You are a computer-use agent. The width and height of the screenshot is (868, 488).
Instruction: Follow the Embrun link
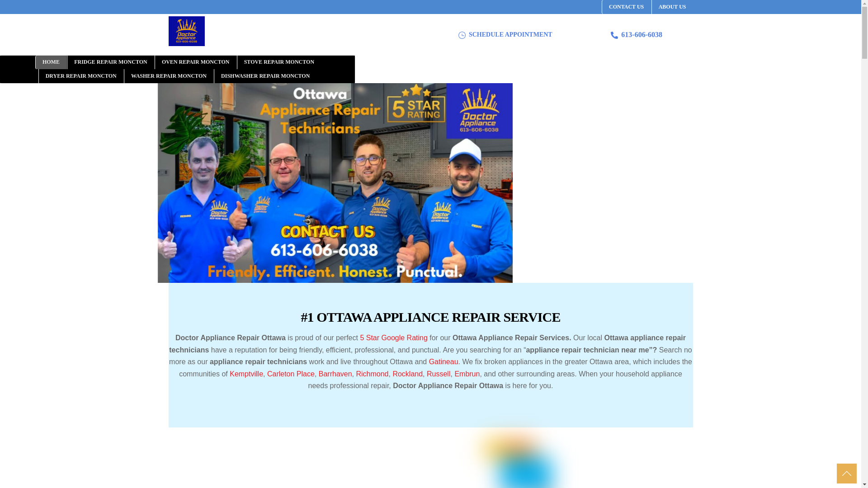point(467,374)
